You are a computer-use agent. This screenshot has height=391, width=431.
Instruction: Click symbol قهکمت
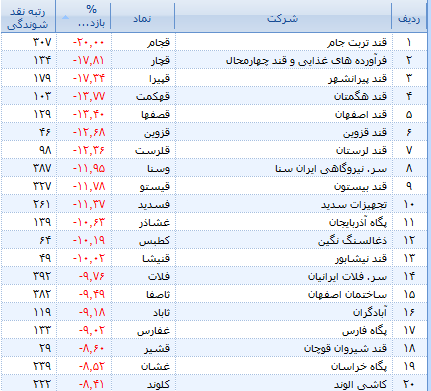click(x=153, y=96)
